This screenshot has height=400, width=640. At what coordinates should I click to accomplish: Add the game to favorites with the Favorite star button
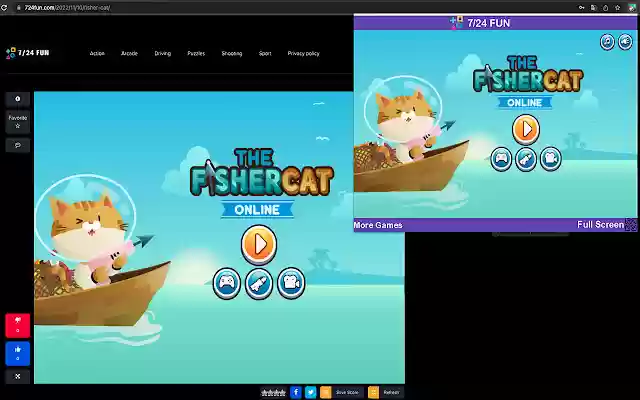[18, 122]
